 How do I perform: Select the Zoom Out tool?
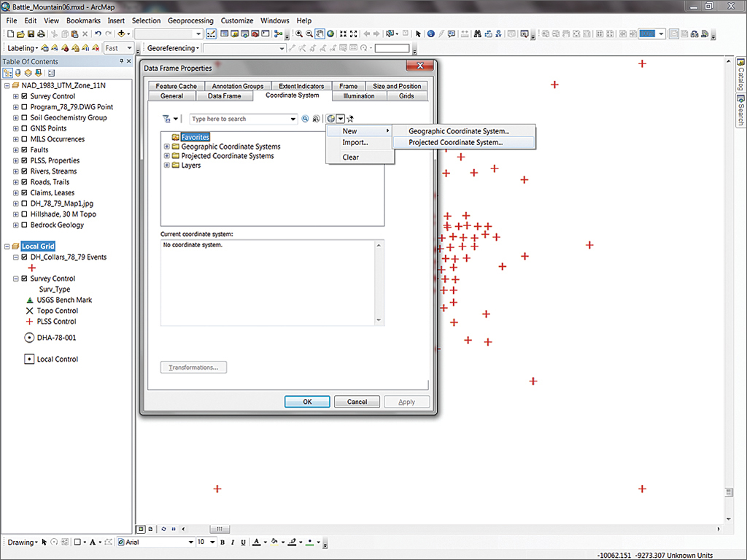pos(309,34)
